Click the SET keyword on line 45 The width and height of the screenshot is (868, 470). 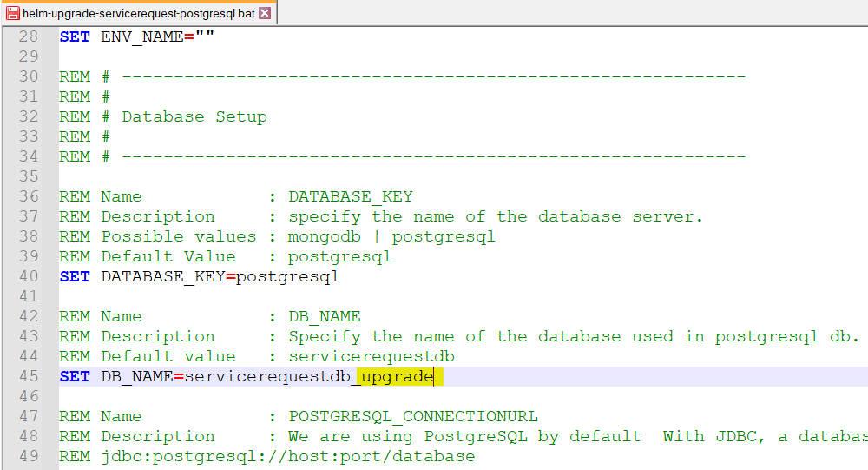tap(75, 376)
